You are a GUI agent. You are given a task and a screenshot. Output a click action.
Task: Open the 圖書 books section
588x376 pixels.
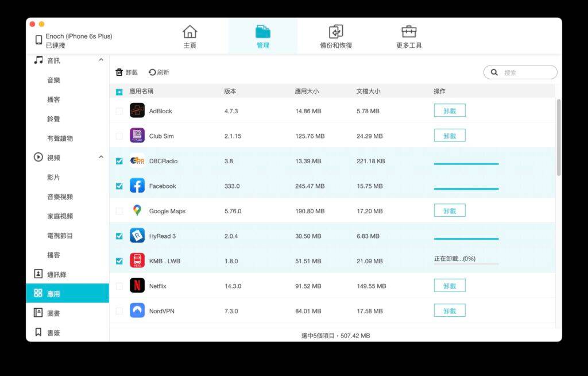53,312
